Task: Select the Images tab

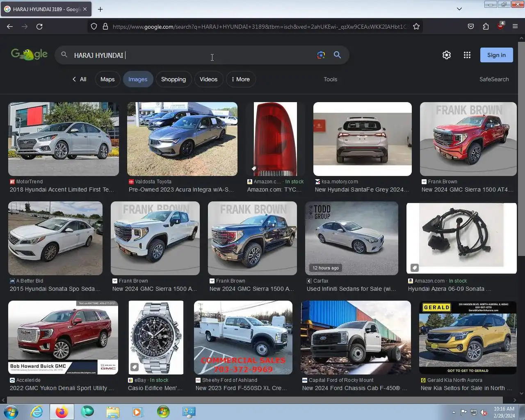Action: (x=138, y=79)
